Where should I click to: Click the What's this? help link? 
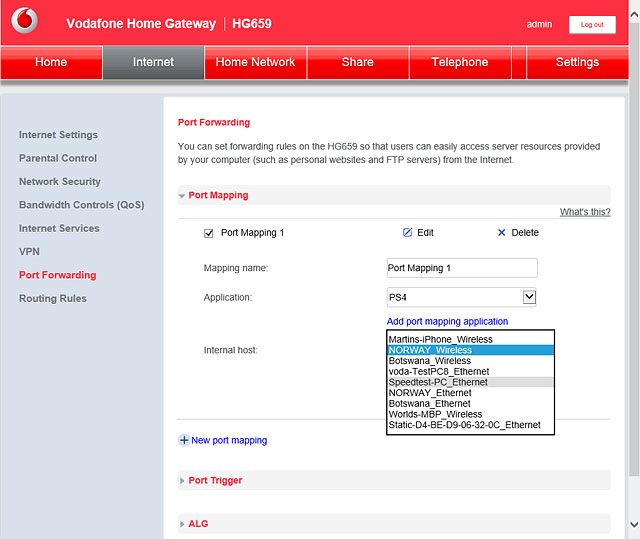[585, 212]
